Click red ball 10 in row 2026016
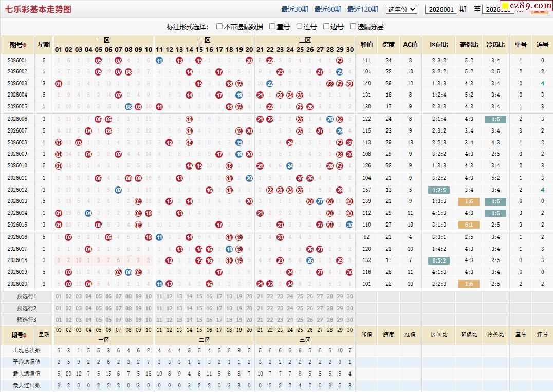Viewport: 553px width, 392px height. [149, 237]
